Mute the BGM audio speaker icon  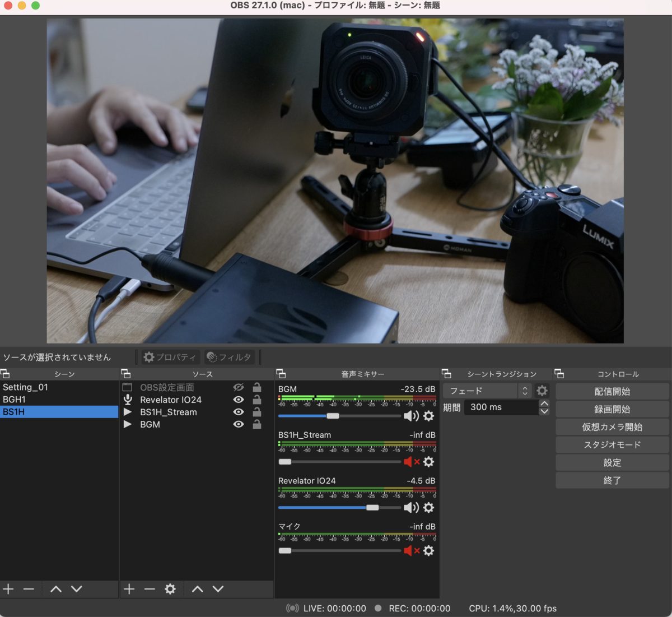click(410, 416)
